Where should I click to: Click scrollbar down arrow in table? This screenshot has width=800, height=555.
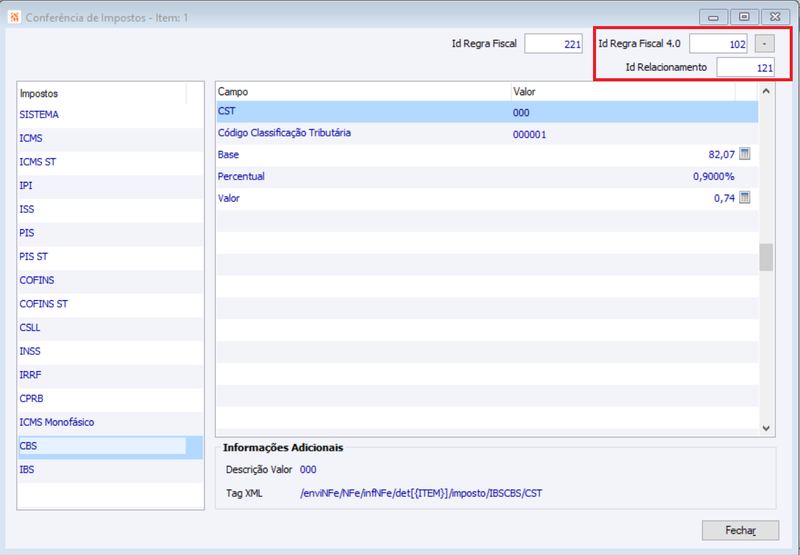(x=766, y=428)
